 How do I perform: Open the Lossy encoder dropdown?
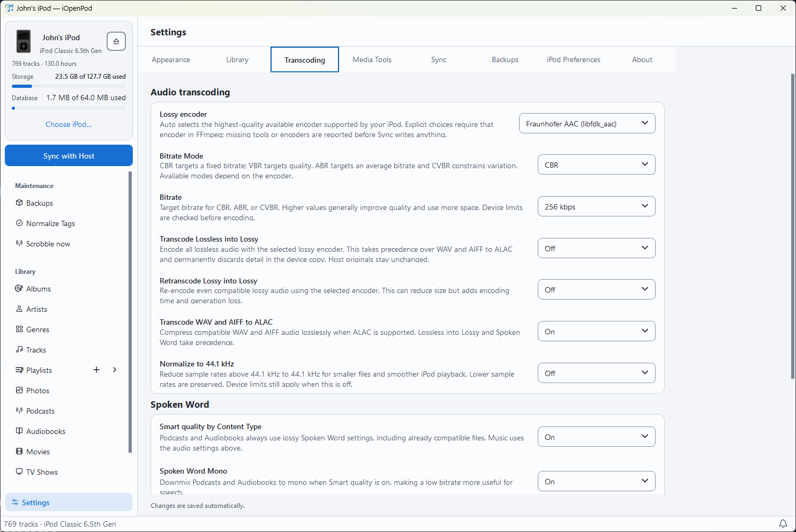tap(587, 123)
